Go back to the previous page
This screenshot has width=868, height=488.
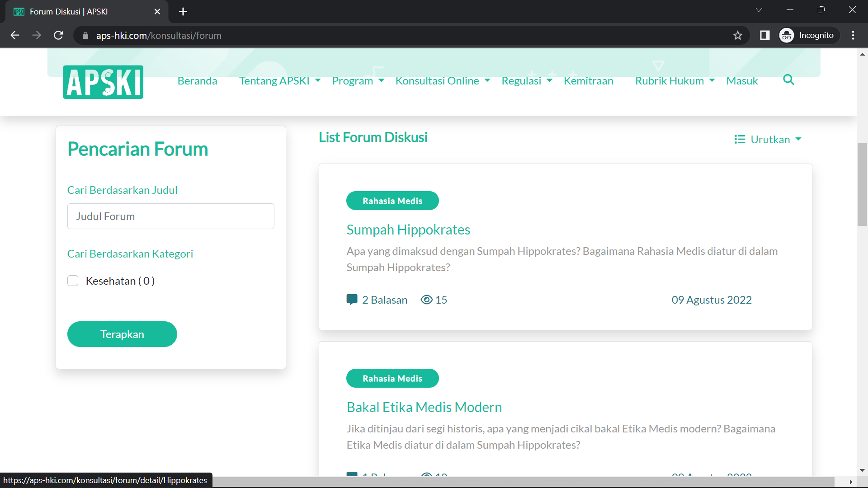pyautogui.click(x=15, y=35)
